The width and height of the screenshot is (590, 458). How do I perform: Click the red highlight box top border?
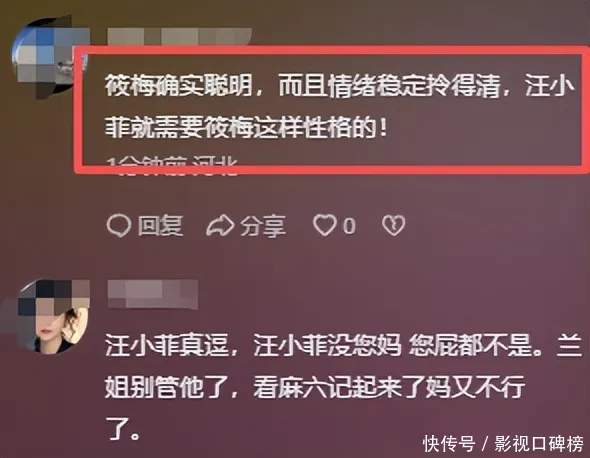click(x=333, y=50)
